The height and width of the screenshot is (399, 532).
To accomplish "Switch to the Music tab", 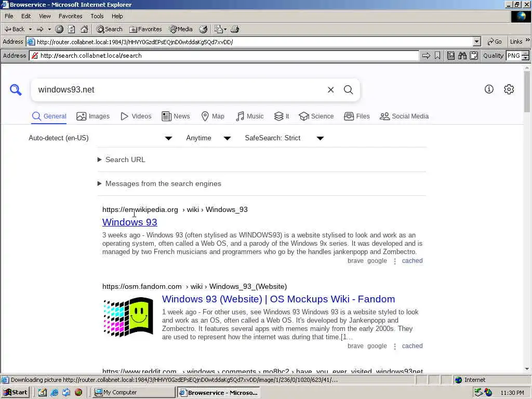I will [x=250, y=116].
